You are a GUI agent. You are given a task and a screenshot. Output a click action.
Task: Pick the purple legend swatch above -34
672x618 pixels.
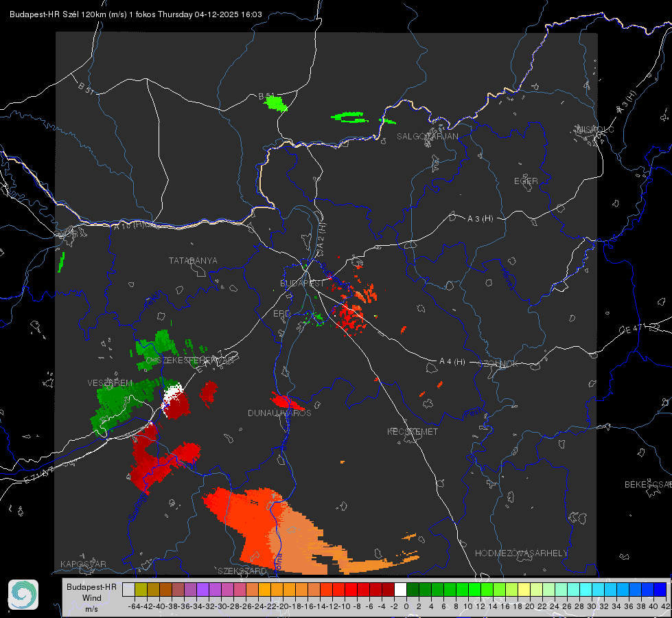pos(202,589)
